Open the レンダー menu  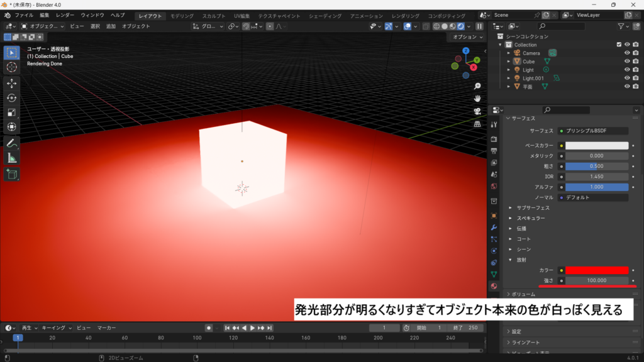[65, 15]
